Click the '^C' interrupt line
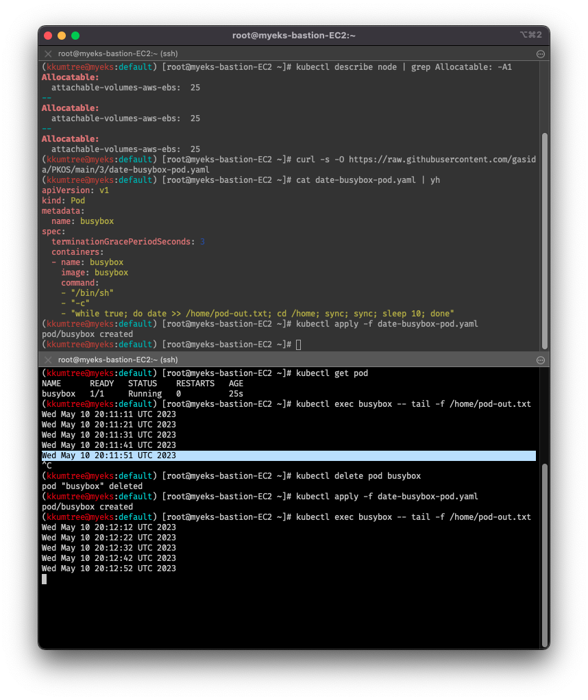This screenshot has height=700, width=588. (x=47, y=466)
